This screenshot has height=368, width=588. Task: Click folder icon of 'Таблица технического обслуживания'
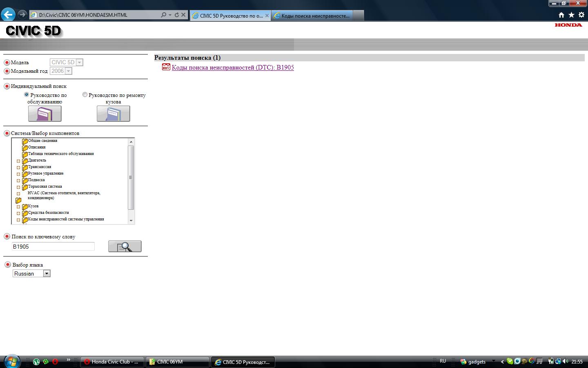(24, 154)
